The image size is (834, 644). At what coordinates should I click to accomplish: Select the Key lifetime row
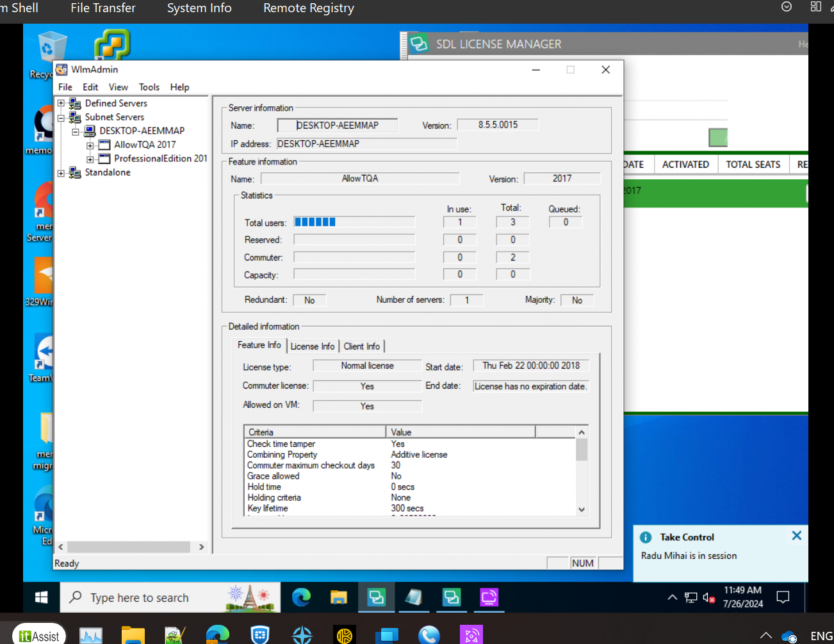pos(410,508)
